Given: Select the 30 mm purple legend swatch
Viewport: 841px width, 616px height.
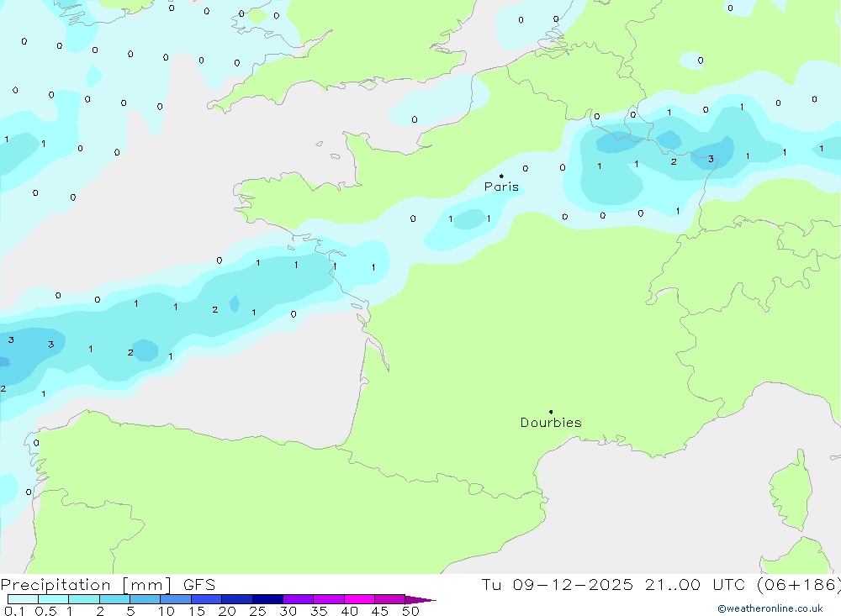Looking at the screenshot, I should tap(298, 599).
